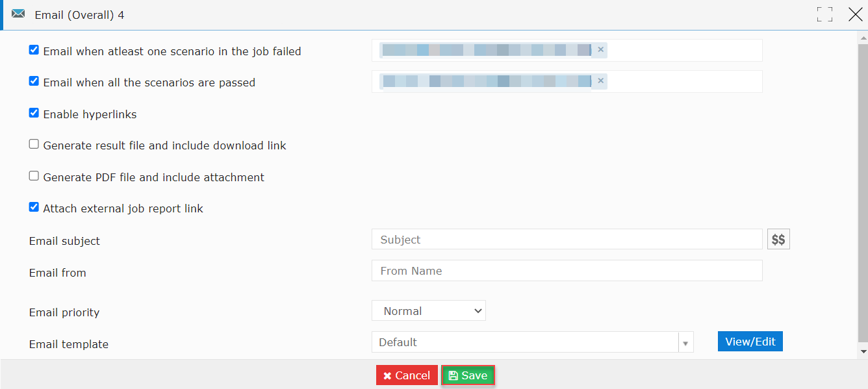Image resolution: width=868 pixels, height=389 pixels.
Task: Click the scrollbar up arrow
Action: click(x=863, y=38)
